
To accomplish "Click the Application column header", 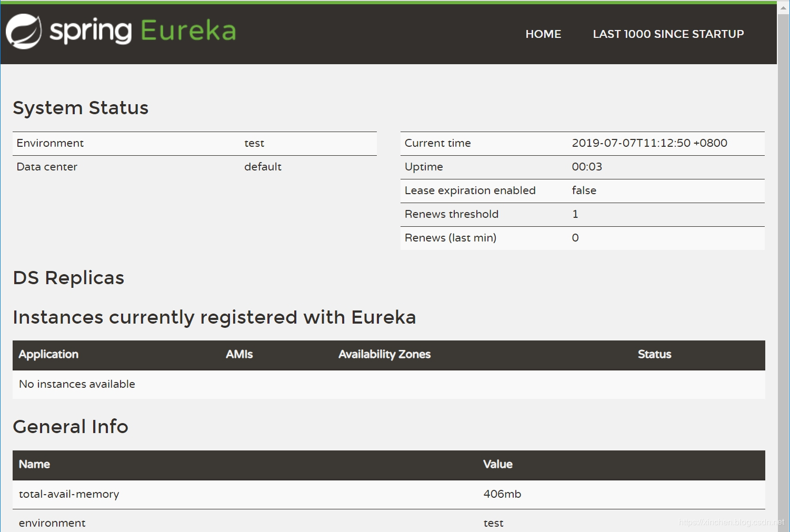I will coord(48,355).
